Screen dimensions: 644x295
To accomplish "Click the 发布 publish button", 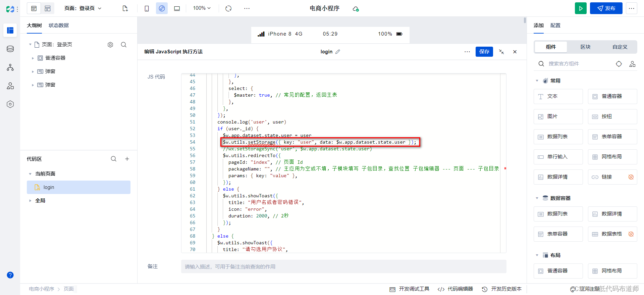I will point(606,8).
